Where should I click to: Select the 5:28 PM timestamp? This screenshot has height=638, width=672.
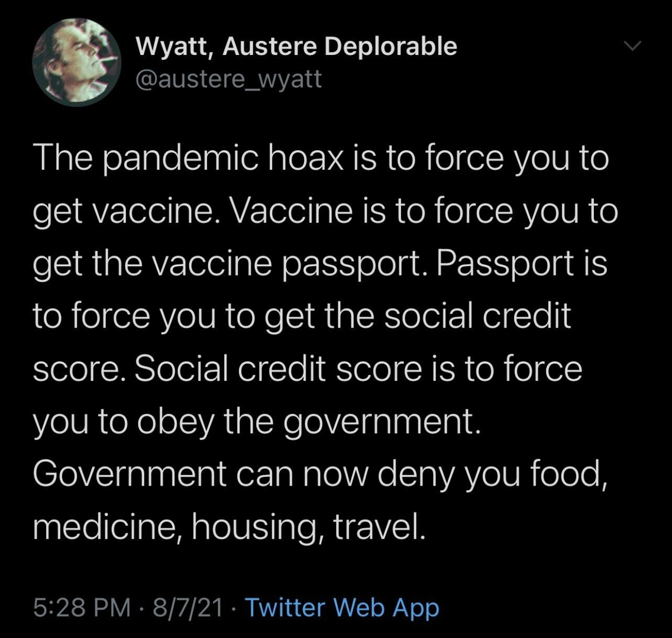[82, 608]
